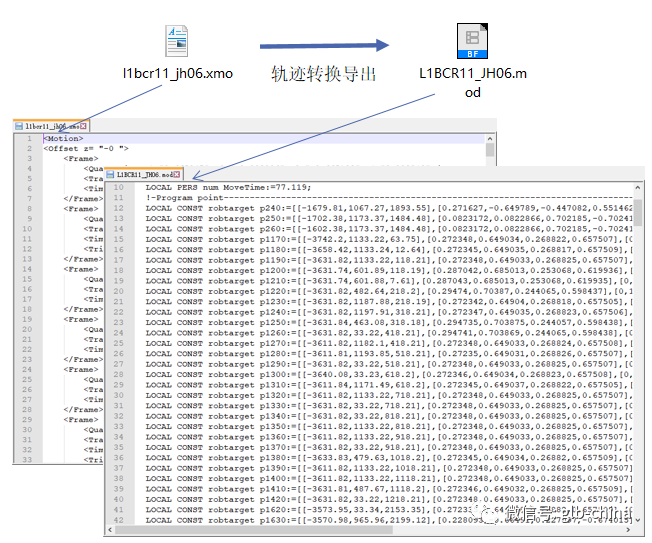652x543 pixels.
Task: Click the robtarget p1300 line
Action: click(x=389, y=375)
